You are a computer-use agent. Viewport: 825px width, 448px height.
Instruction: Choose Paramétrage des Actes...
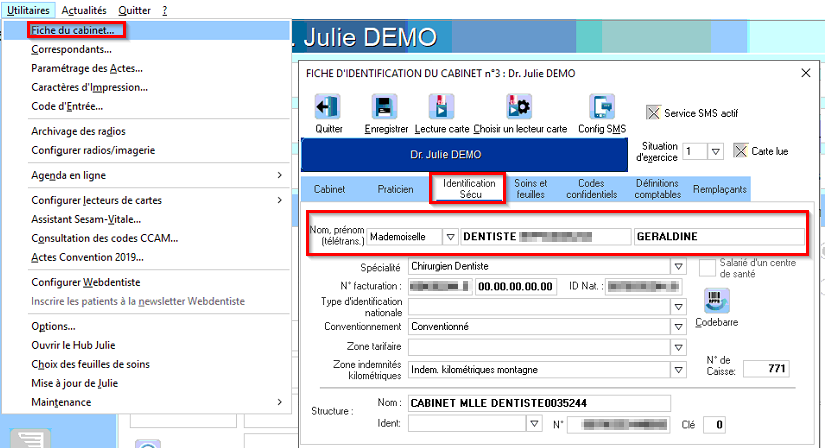[x=87, y=68]
